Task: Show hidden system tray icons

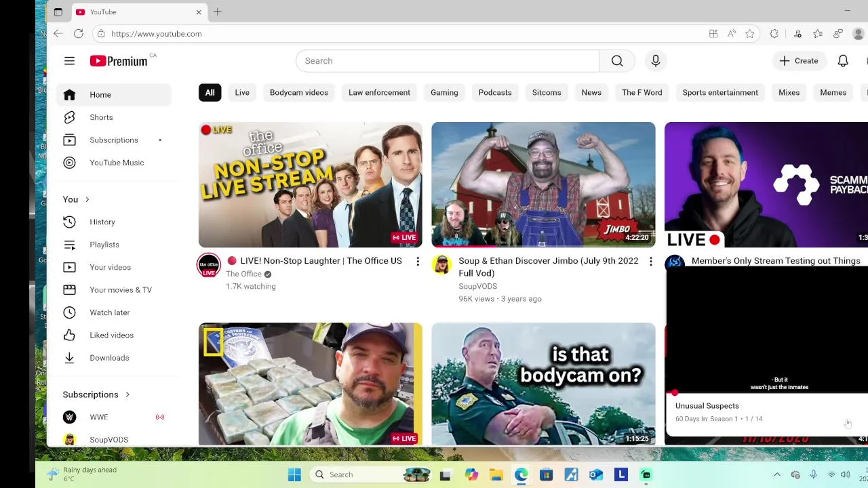Action: [777, 474]
